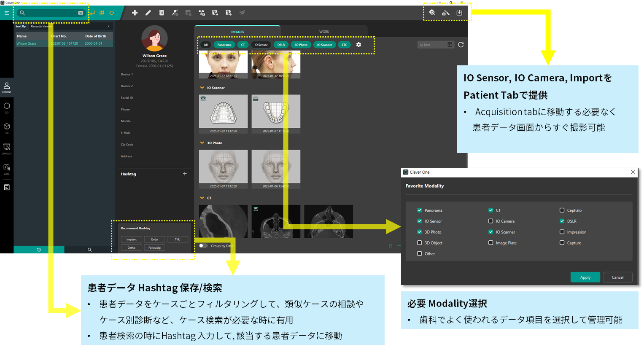Click the FollowUp recommended hashtag button
This screenshot has width=644, height=347.
click(x=154, y=248)
